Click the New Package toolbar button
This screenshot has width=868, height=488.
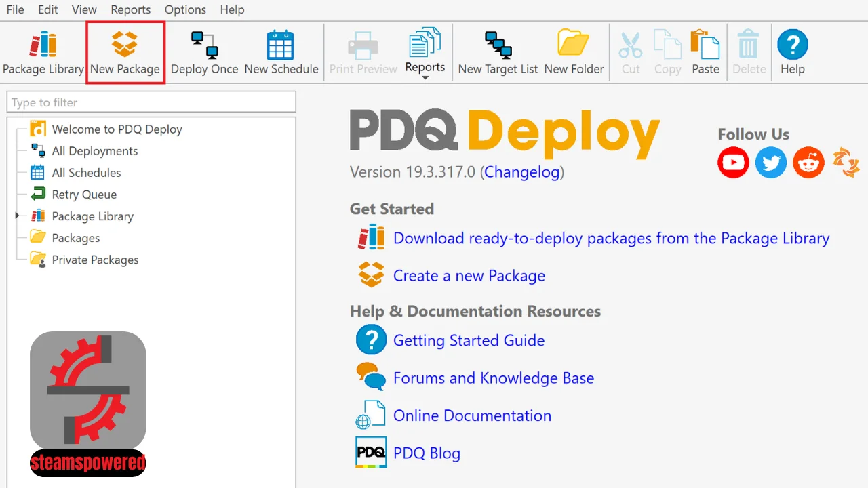click(x=125, y=53)
